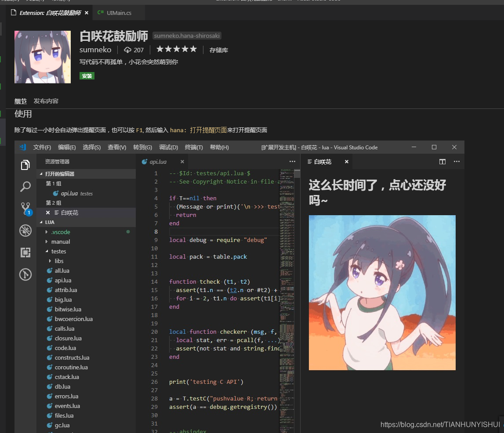Open coroutine.lua in the file tree

coord(86,367)
